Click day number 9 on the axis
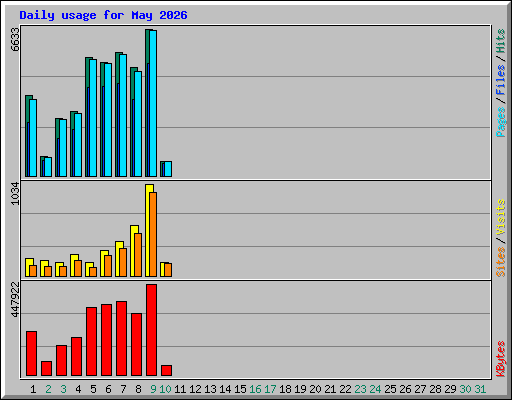512x400 pixels. (x=153, y=389)
